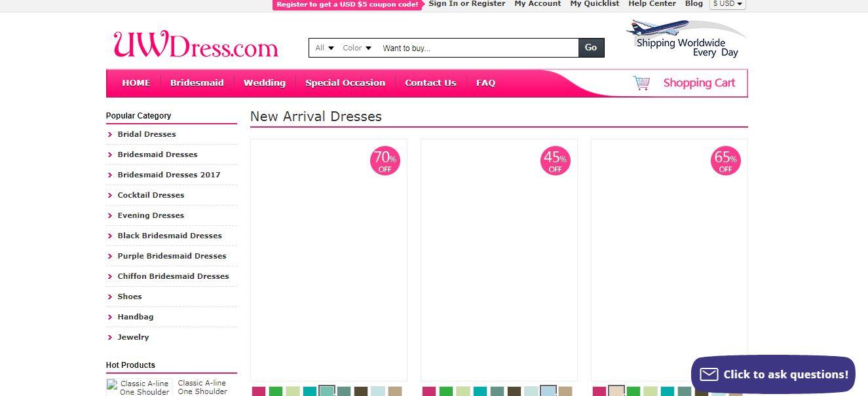Pick pink swatch under 65% off dress
Image resolution: width=868 pixels, height=396 pixels.
[599, 391]
